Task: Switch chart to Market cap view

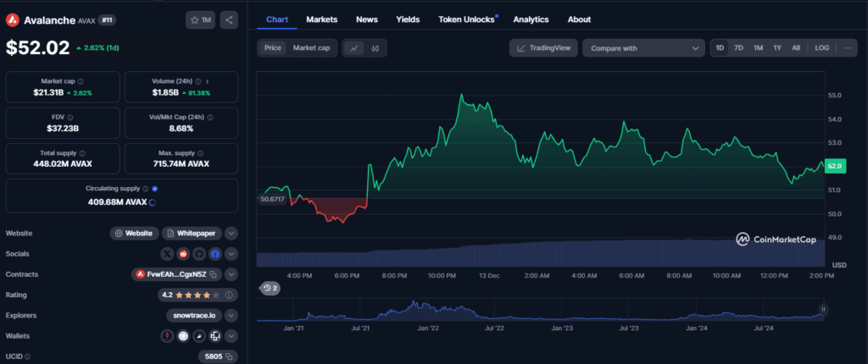Action: (311, 48)
